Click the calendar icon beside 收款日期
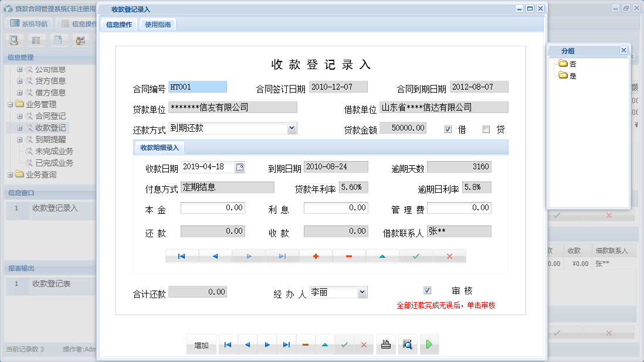 (239, 166)
